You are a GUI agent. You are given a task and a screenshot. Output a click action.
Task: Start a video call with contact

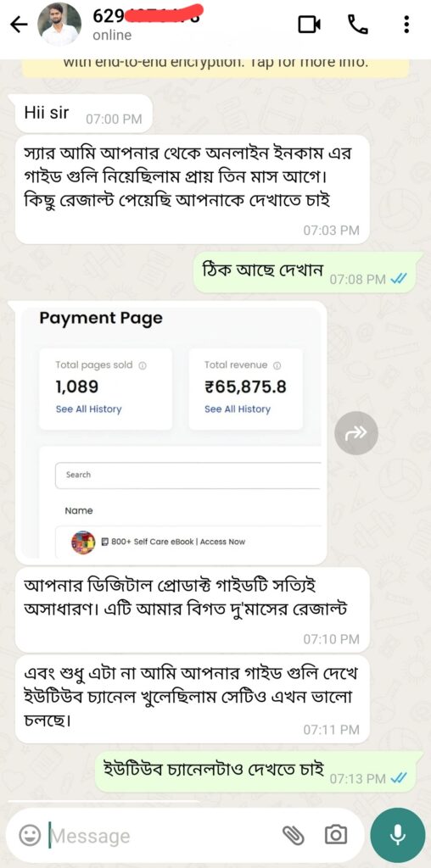point(310,24)
